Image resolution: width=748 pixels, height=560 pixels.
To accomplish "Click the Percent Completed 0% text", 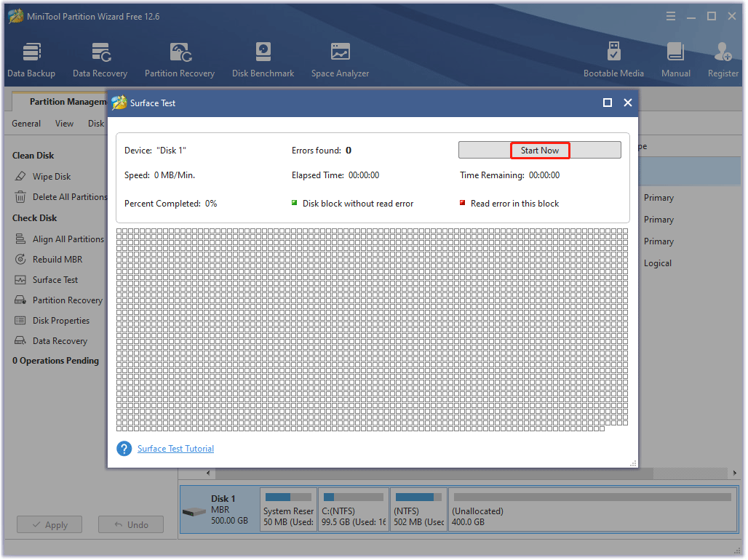I will coord(170,204).
